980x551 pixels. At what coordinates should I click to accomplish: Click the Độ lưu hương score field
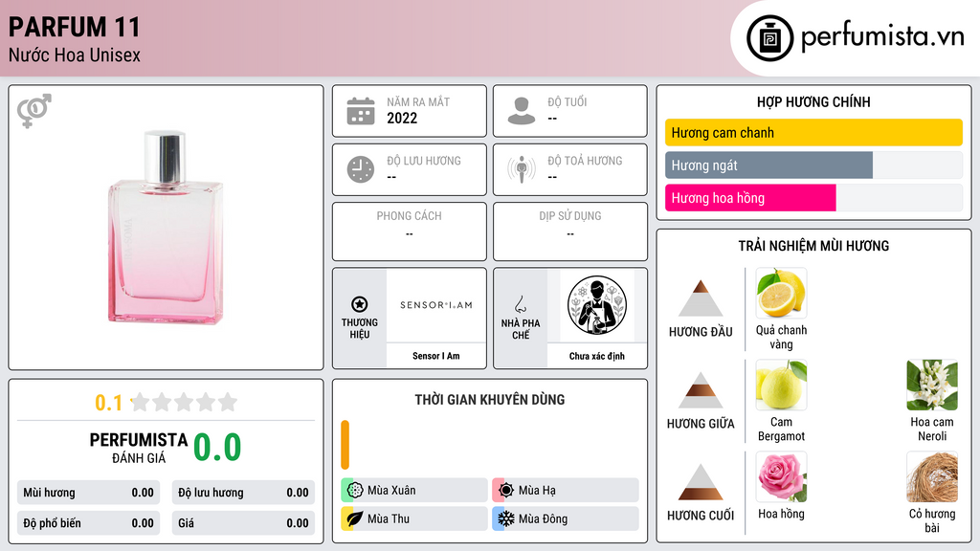point(243,493)
